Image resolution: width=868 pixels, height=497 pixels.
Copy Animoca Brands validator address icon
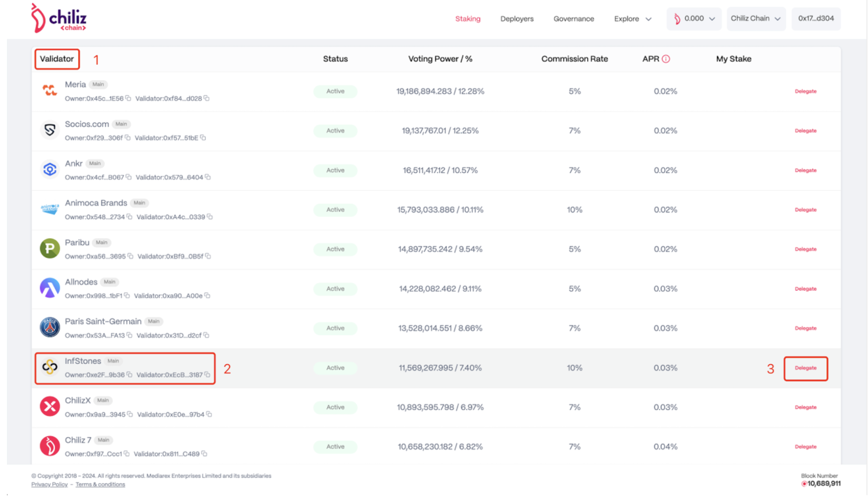click(x=210, y=217)
